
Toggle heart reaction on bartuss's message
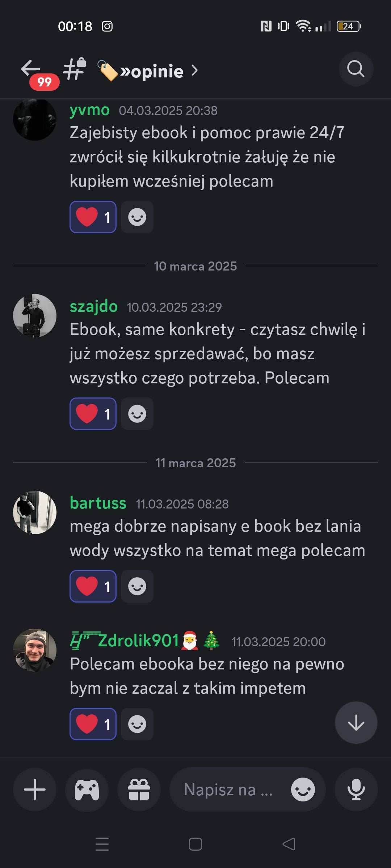click(x=93, y=586)
